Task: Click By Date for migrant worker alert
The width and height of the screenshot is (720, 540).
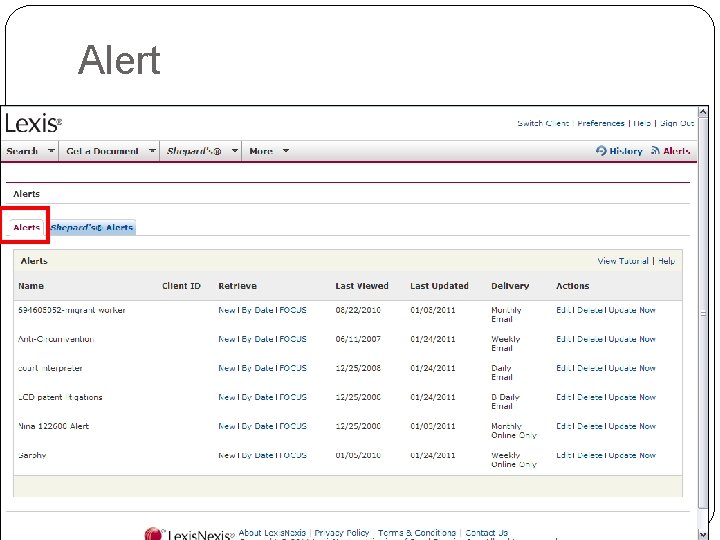Action: click(x=257, y=310)
